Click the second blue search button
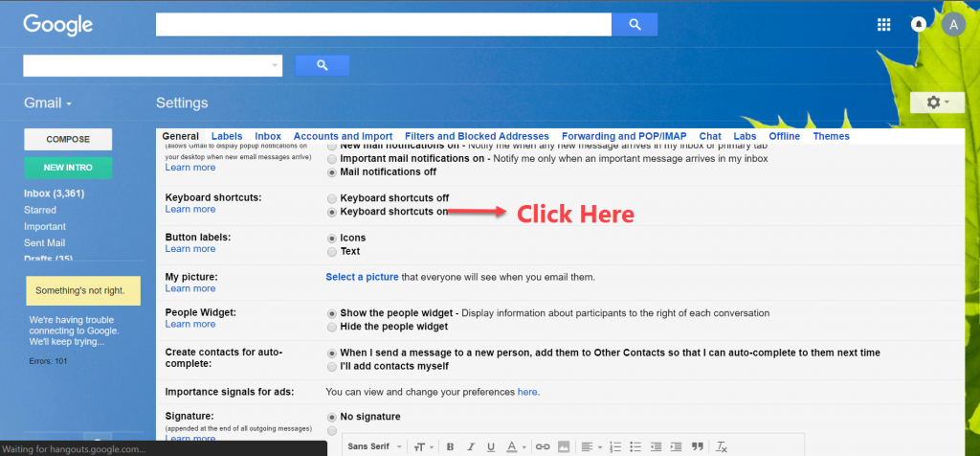The image size is (980, 456). click(322, 65)
